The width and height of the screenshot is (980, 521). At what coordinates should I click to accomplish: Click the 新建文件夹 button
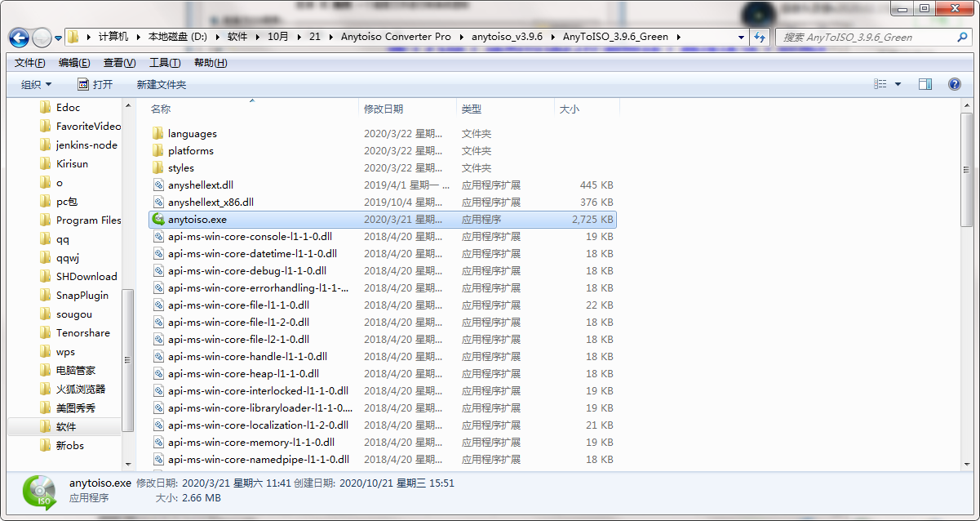(x=162, y=84)
